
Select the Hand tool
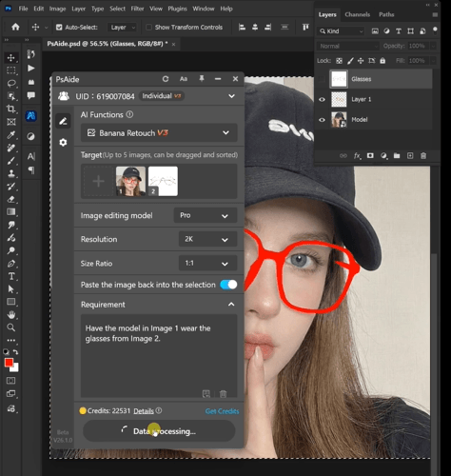(11, 315)
